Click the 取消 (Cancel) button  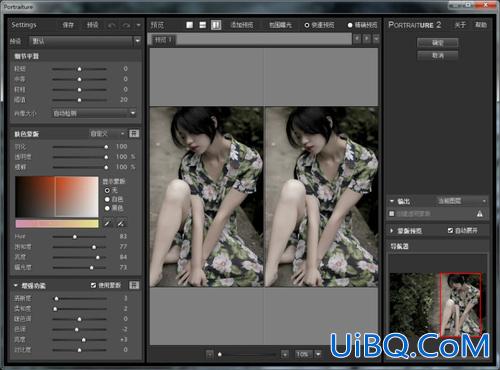pos(438,55)
